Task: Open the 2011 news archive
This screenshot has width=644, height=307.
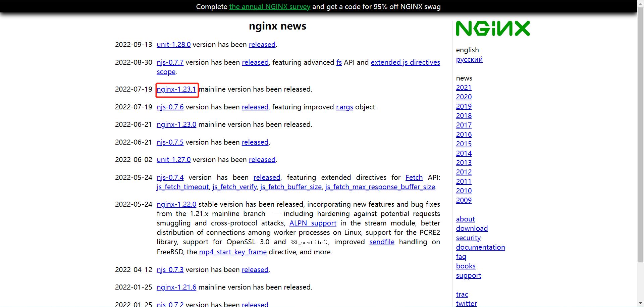Action: [464, 182]
